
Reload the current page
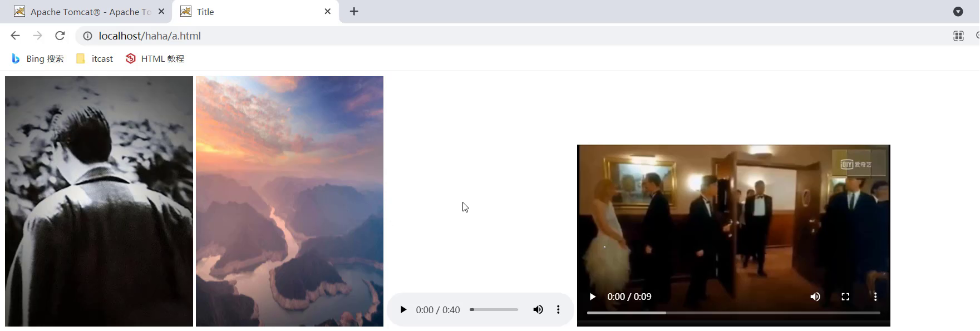pyautogui.click(x=60, y=36)
